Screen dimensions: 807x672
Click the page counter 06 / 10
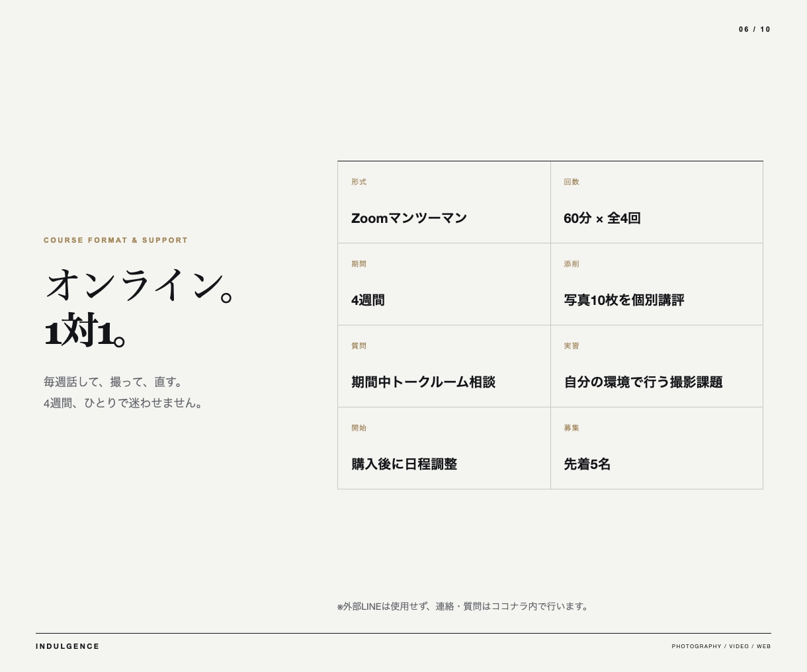(x=755, y=29)
